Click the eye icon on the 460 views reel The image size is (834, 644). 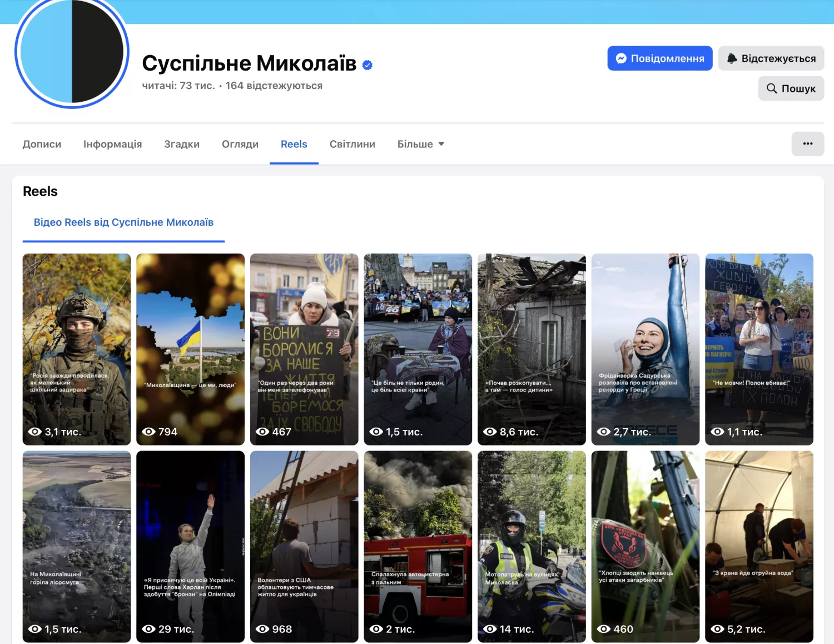pyautogui.click(x=604, y=629)
